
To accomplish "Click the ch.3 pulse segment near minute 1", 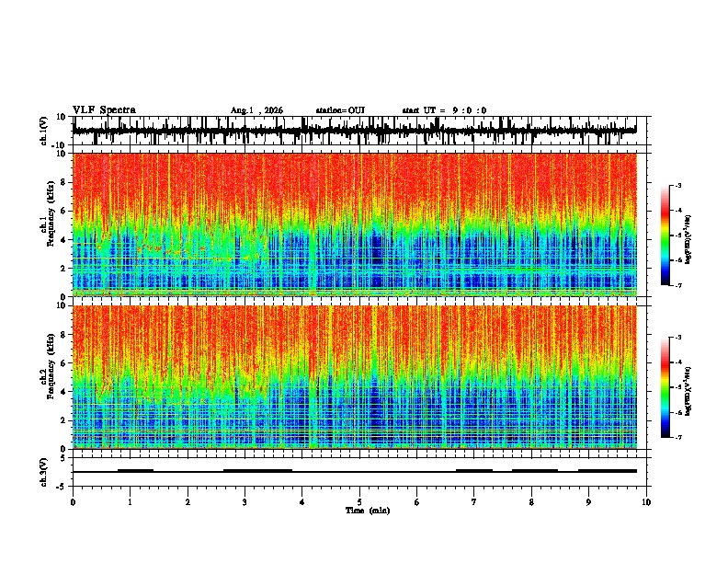I will pyautogui.click(x=135, y=470).
